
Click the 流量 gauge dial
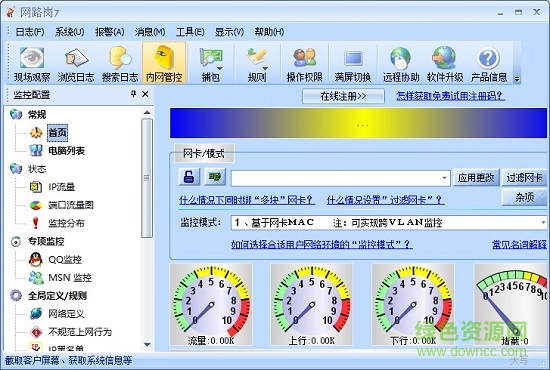211,304
